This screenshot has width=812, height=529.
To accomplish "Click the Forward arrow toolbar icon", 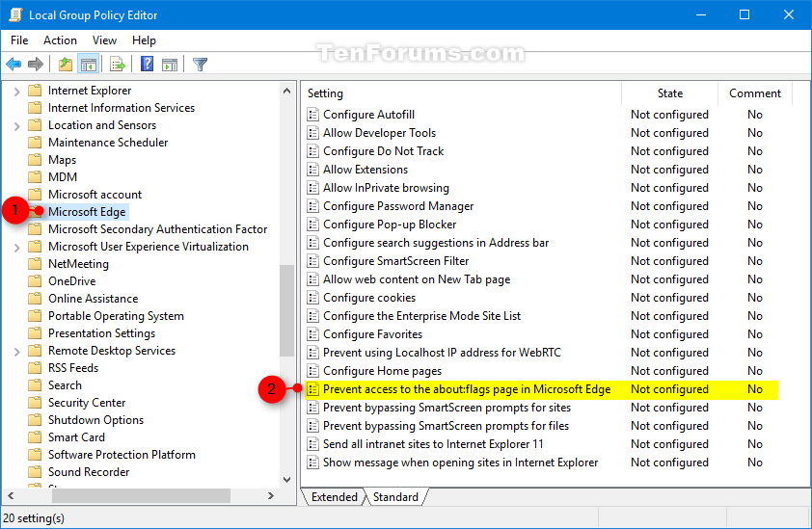I will click(36, 65).
